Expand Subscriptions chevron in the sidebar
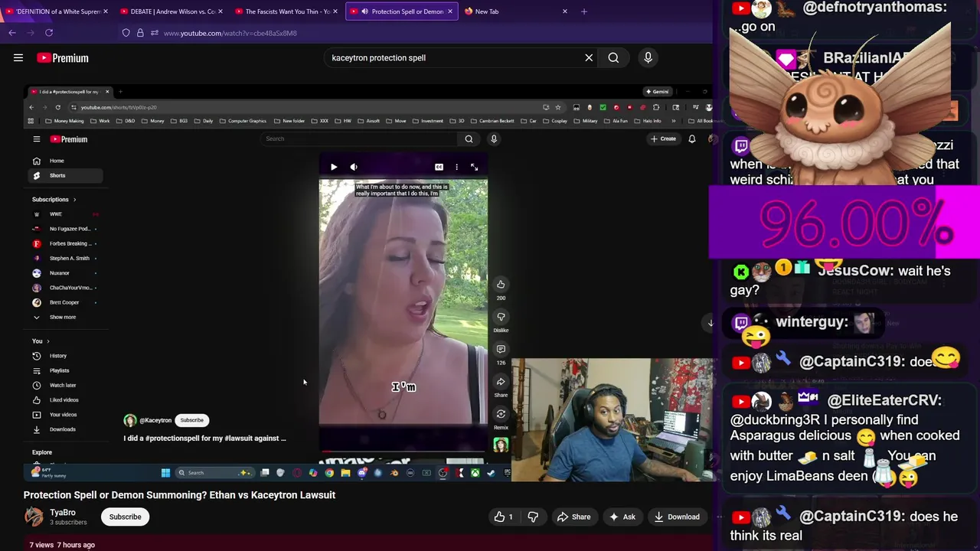The height and width of the screenshot is (551, 980). pos(74,200)
